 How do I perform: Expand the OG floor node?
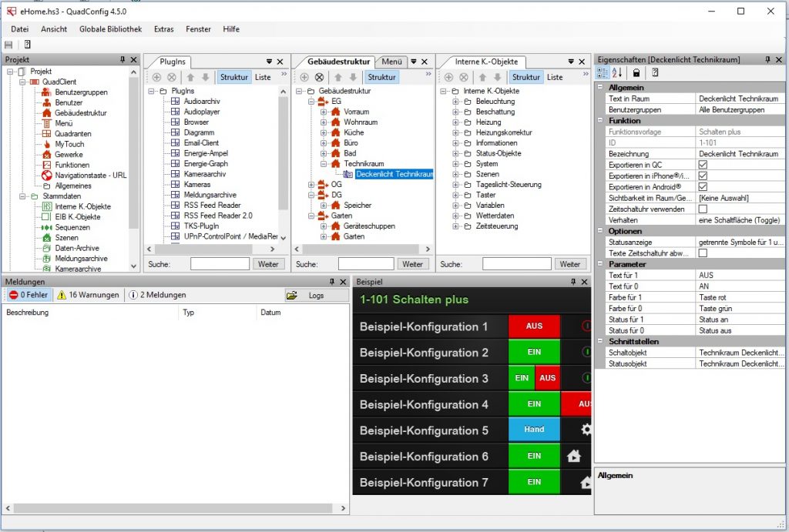click(311, 184)
